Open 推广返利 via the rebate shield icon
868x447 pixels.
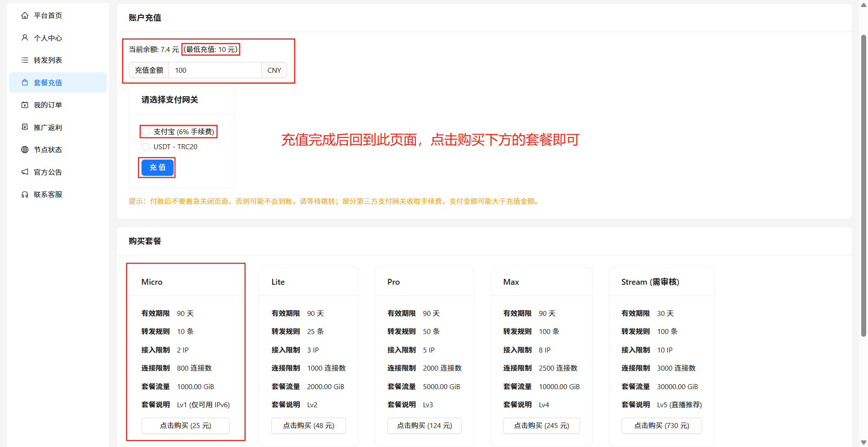(x=25, y=127)
